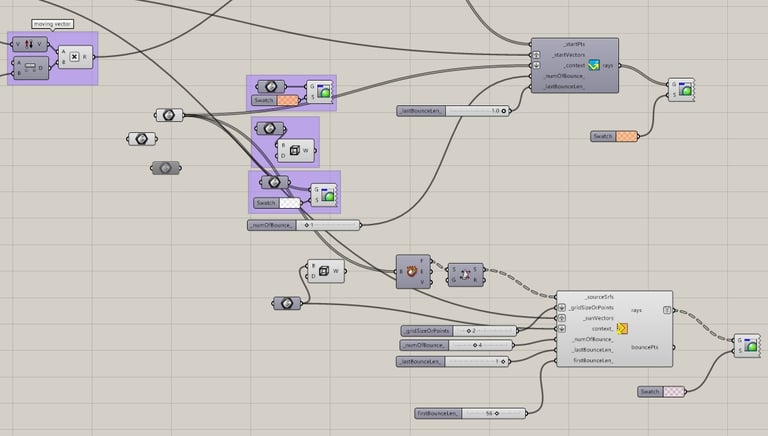This screenshot has width=768, height=436.
Task: Select the Reverse Vector component with red arrows
Action: pos(29,45)
